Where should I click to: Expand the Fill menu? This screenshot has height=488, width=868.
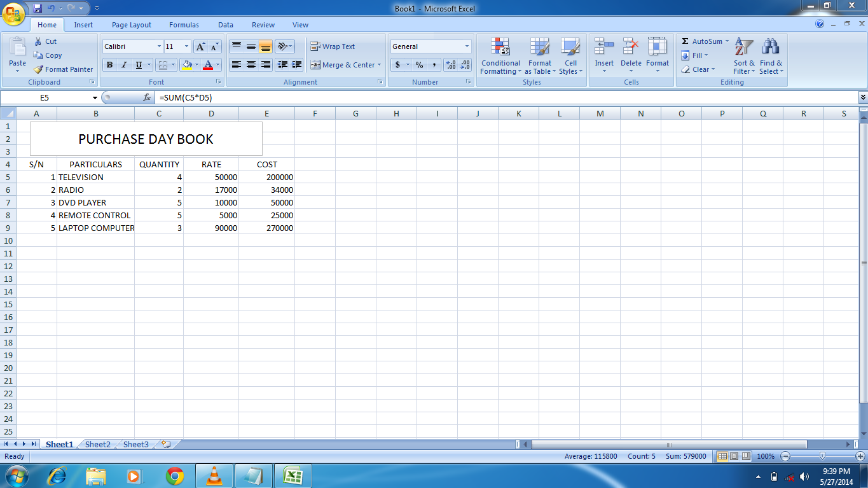pyautogui.click(x=694, y=55)
